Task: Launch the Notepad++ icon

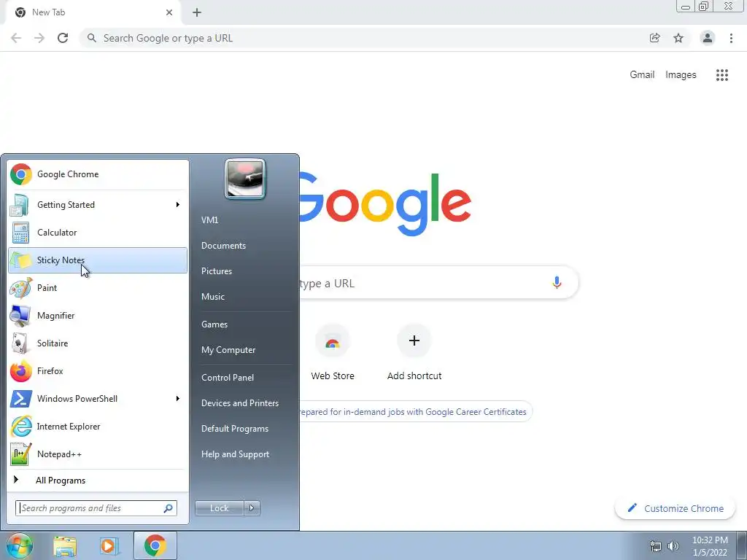Action: pos(21,454)
